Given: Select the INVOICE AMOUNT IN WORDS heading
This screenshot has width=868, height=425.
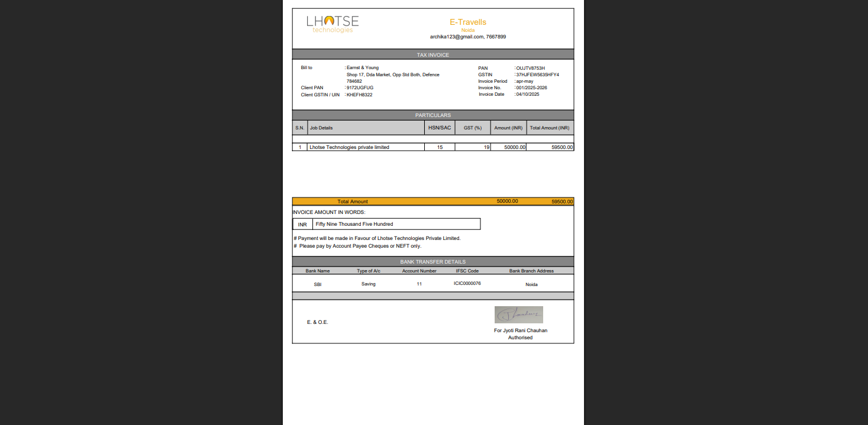Looking at the screenshot, I should [329, 212].
